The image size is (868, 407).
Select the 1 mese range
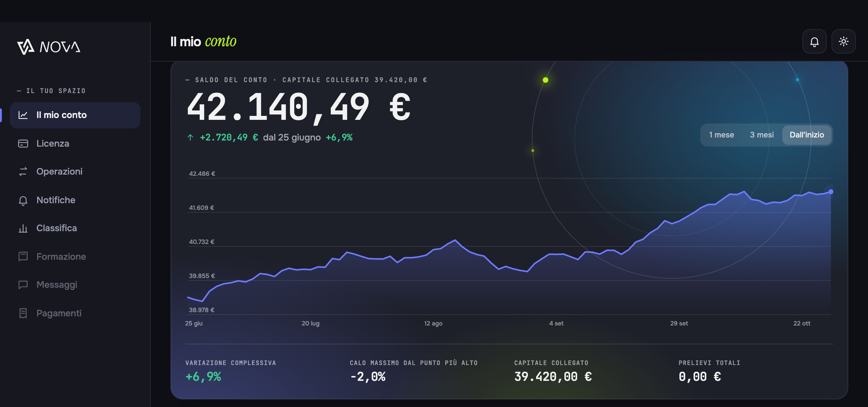722,135
